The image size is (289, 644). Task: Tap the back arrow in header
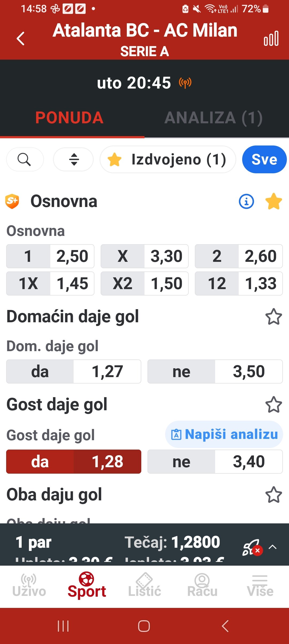(21, 39)
